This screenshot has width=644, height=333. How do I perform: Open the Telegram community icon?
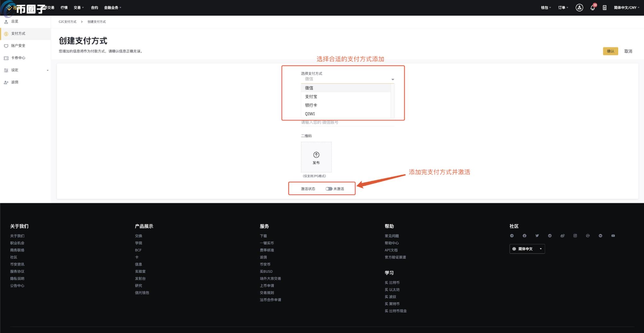(x=512, y=236)
